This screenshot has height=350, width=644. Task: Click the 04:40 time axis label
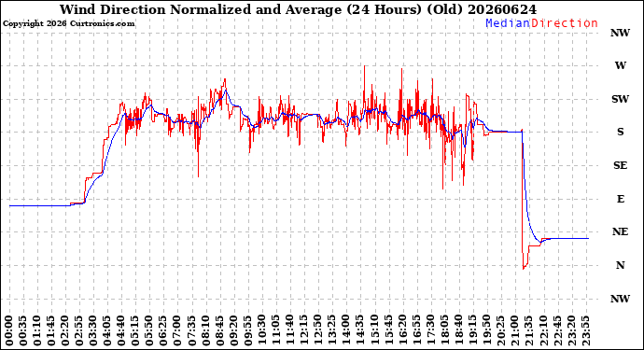tap(121, 331)
